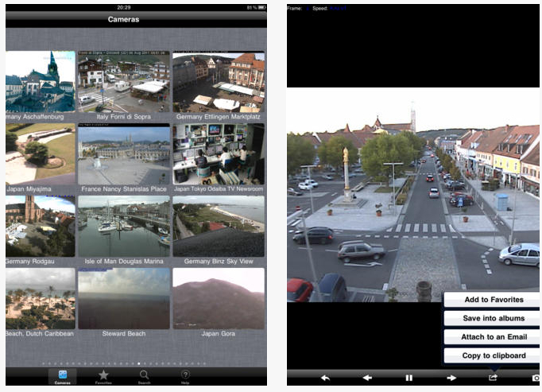Click the 'Germany Rodgau' label
Viewport: 542px width, 392px height.
30,262
